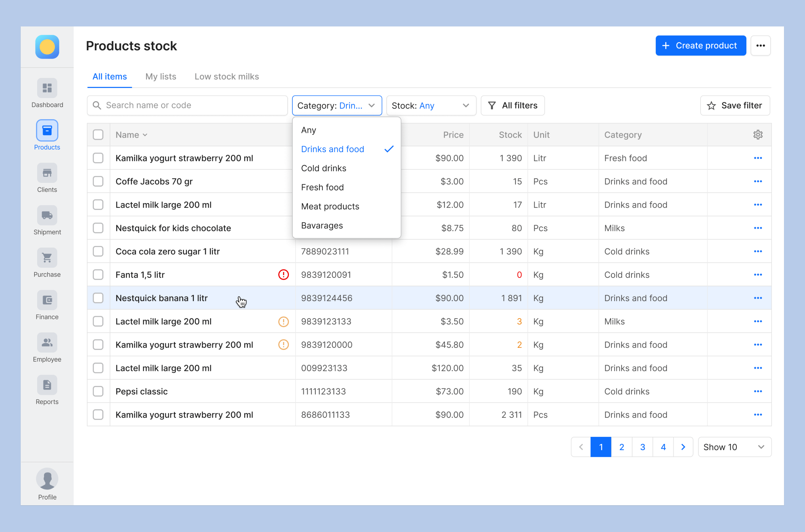Viewport: 805px width, 532px height.
Task: Click the Create product button
Action: (x=701, y=45)
